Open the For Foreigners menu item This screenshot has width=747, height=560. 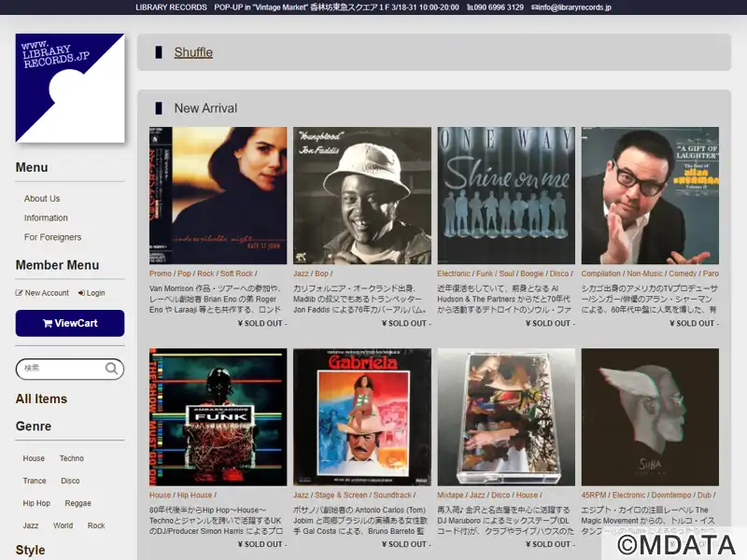pyautogui.click(x=52, y=237)
